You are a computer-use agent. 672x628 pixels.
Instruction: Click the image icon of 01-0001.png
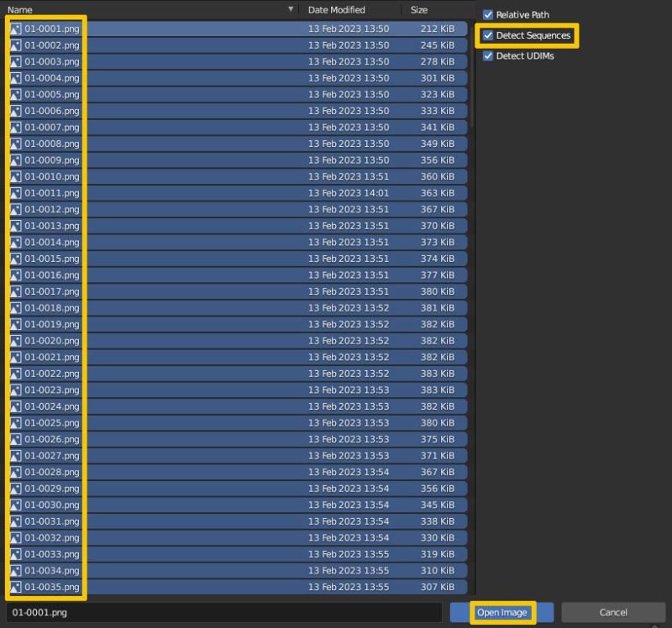click(15, 29)
